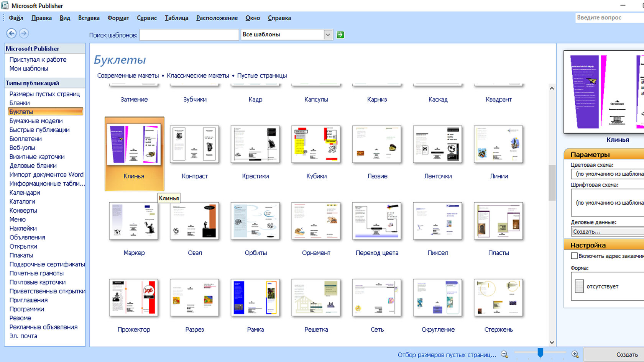The width and height of the screenshot is (644, 362).
Task: Open the Формат menu
Action: point(118,18)
